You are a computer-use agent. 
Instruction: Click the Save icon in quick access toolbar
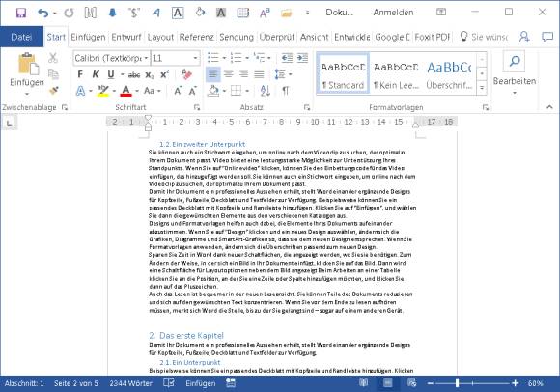click(21, 13)
